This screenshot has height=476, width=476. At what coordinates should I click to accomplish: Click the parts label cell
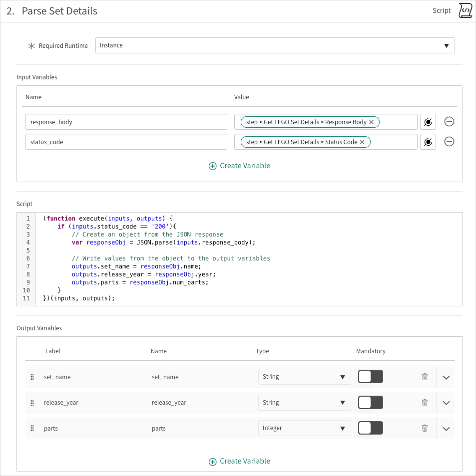(51, 429)
